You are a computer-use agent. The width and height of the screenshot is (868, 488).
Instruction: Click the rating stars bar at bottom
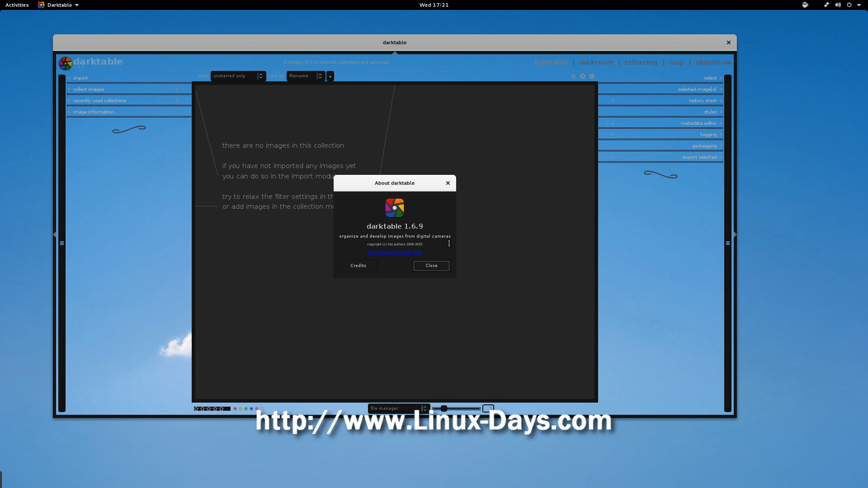pyautogui.click(x=212, y=409)
